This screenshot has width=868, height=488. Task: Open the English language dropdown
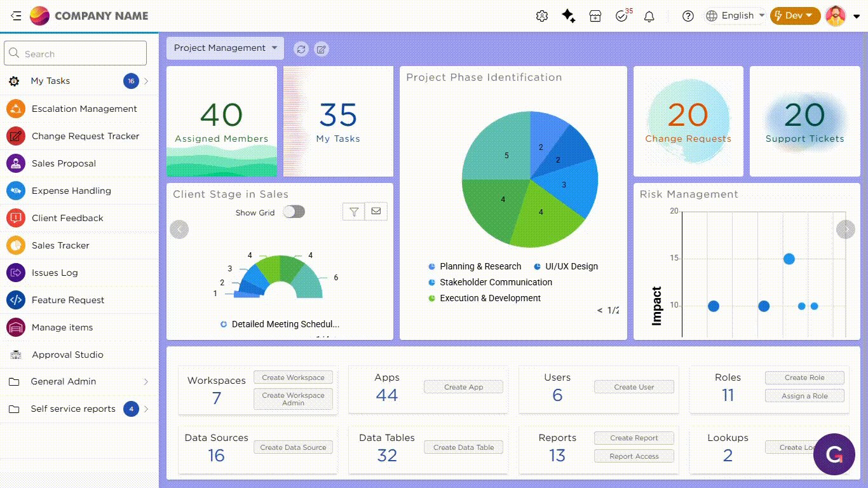coord(735,16)
